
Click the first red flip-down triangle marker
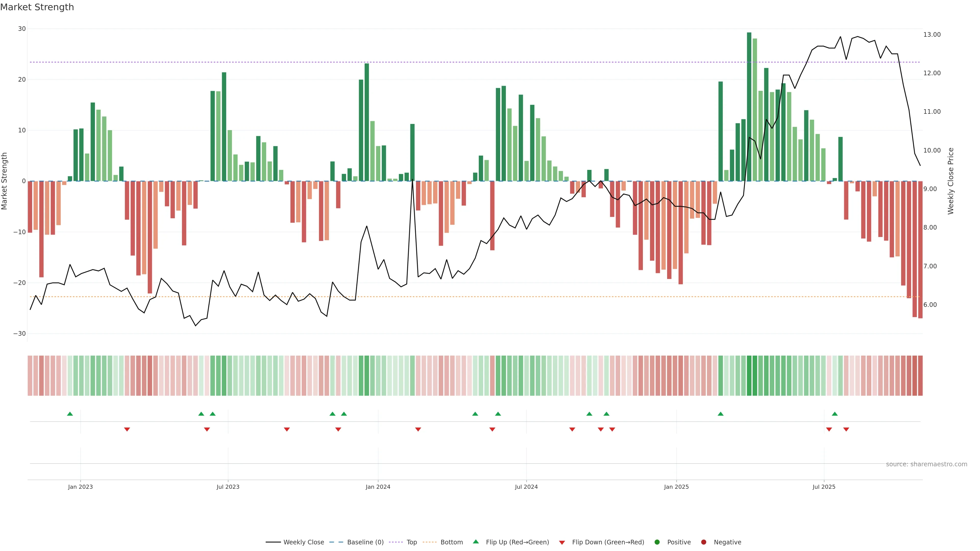127,429
